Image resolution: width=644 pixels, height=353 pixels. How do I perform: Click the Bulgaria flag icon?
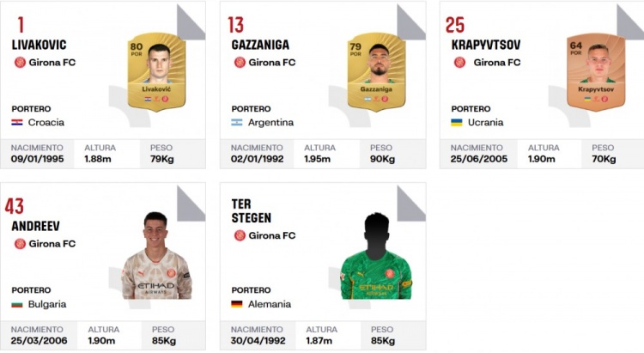pyautogui.click(x=17, y=304)
